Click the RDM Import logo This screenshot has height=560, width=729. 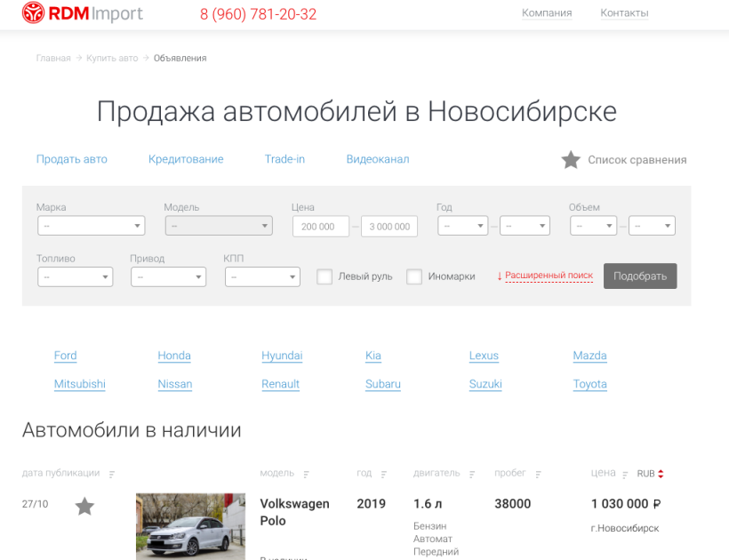point(83,13)
